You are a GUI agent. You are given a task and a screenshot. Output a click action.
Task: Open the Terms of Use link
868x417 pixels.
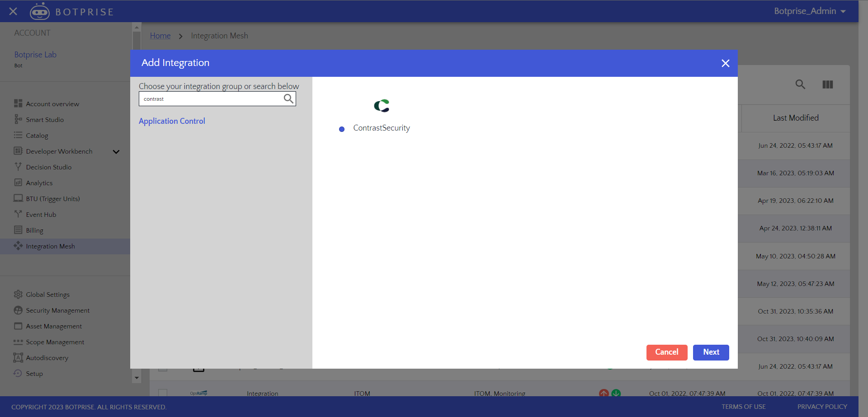pos(744,407)
